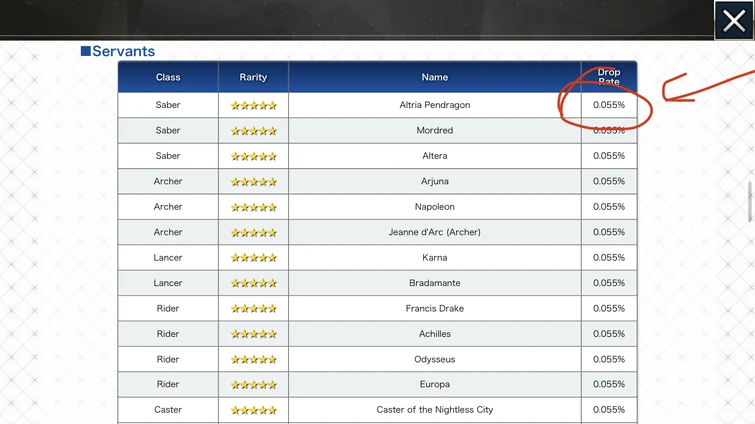This screenshot has width=755, height=424.
Task: Close the drop rate window with X
Action: pos(734,20)
